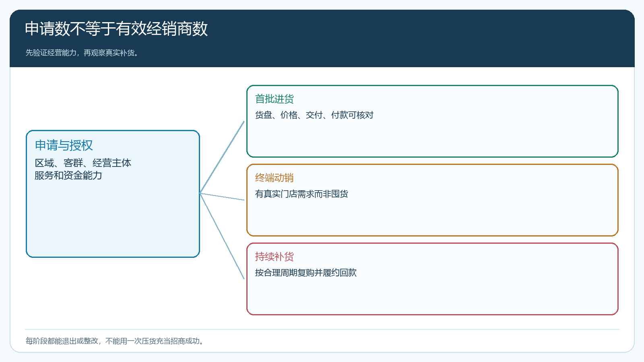Select the text 有真实门店需求而非囤货
The width and height of the screenshot is (644, 362).
pyautogui.click(x=301, y=194)
